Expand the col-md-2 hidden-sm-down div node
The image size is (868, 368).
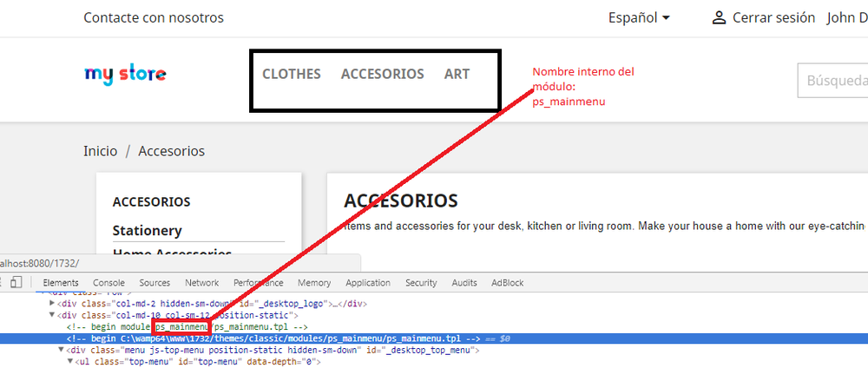click(x=52, y=303)
